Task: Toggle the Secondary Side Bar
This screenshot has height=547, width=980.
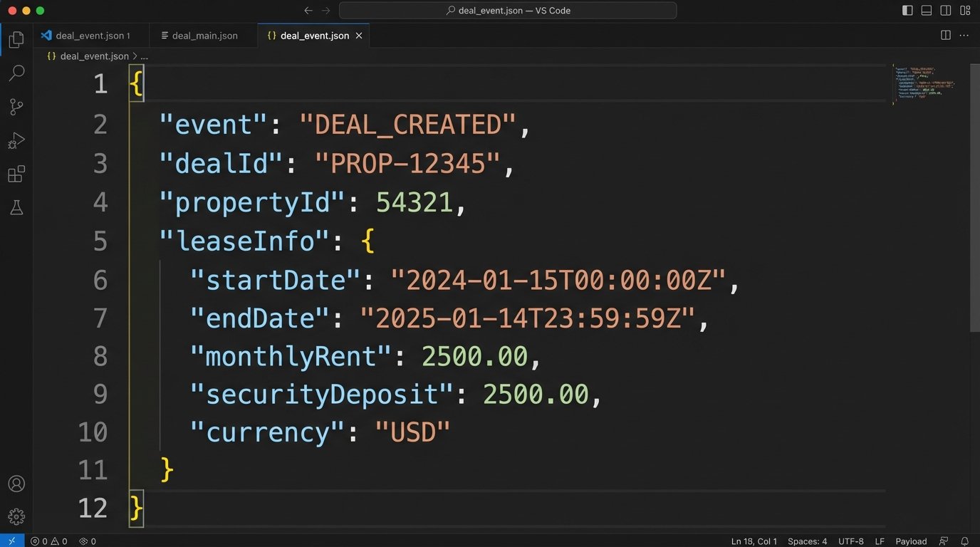Action: point(945,10)
